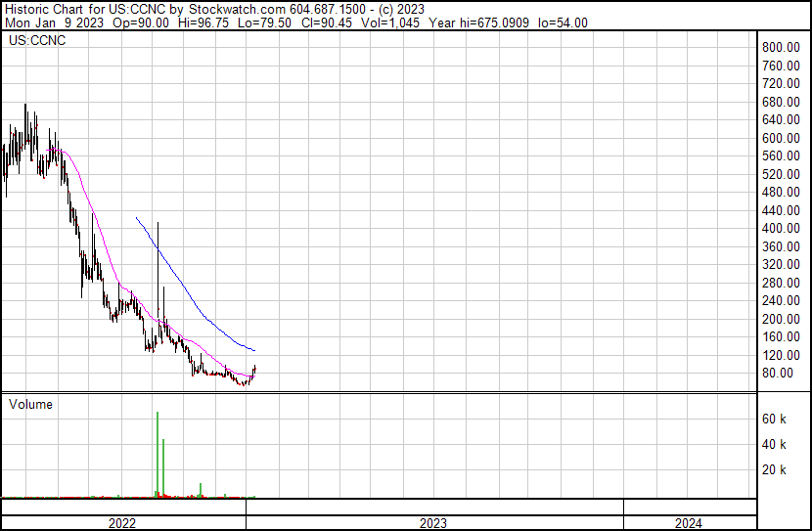Click the most recent price bar
The height and width of the screenshot is (531, 812).
(x=254, y=370)
